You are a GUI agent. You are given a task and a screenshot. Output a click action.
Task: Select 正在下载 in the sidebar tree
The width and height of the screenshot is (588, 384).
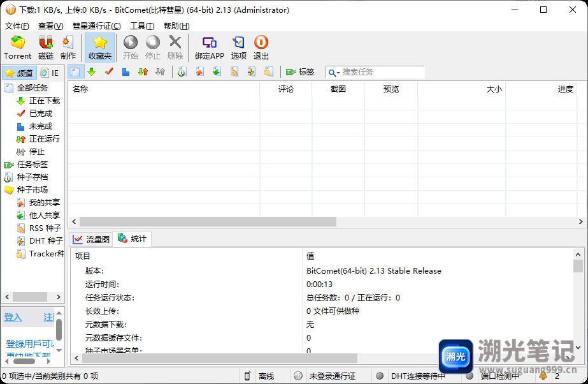coord(45,101)
